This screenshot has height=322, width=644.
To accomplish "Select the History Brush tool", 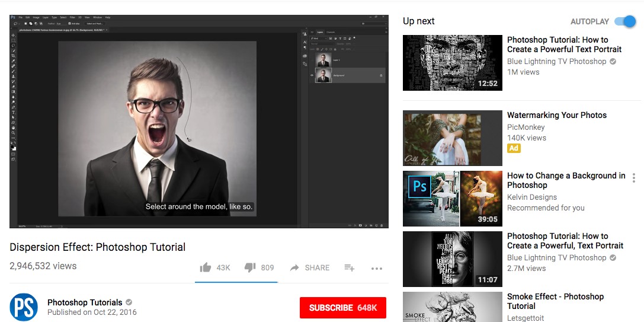I will (x=13, y=81).
